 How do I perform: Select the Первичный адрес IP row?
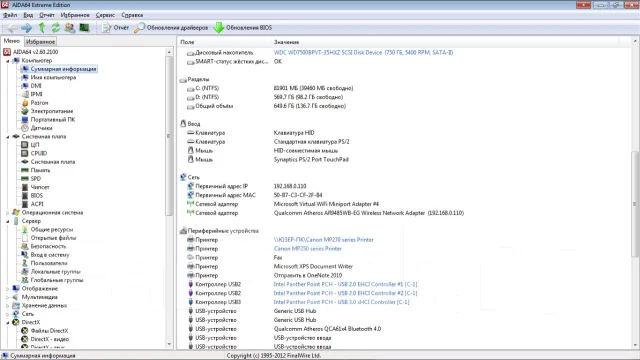click(404, 186)
